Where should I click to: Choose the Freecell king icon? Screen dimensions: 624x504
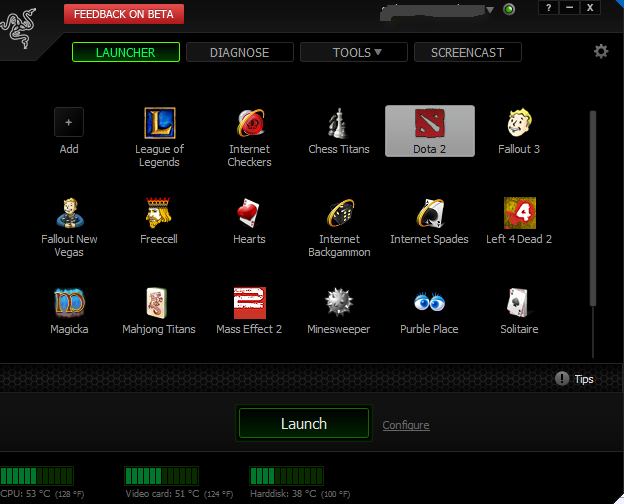pos(158,213)
